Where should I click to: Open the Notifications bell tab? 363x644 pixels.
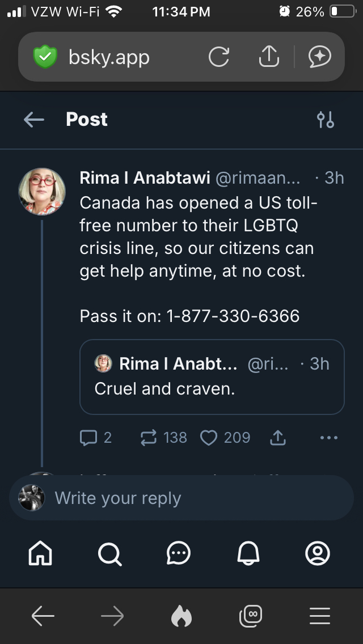[248, 553]
